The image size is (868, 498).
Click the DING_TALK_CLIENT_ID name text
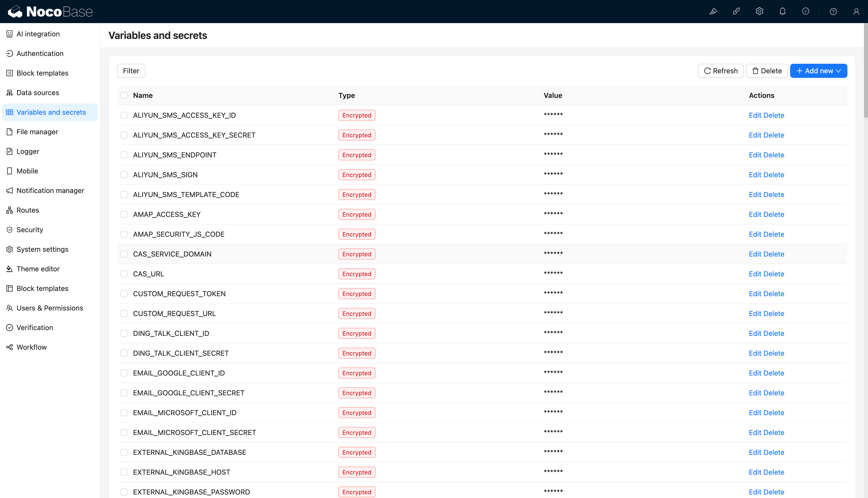click(171, 334)
